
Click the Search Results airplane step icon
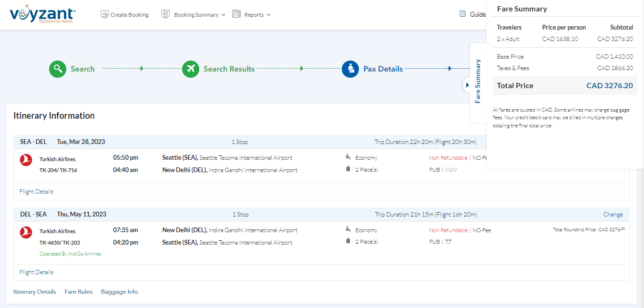[x=191, y=69]
